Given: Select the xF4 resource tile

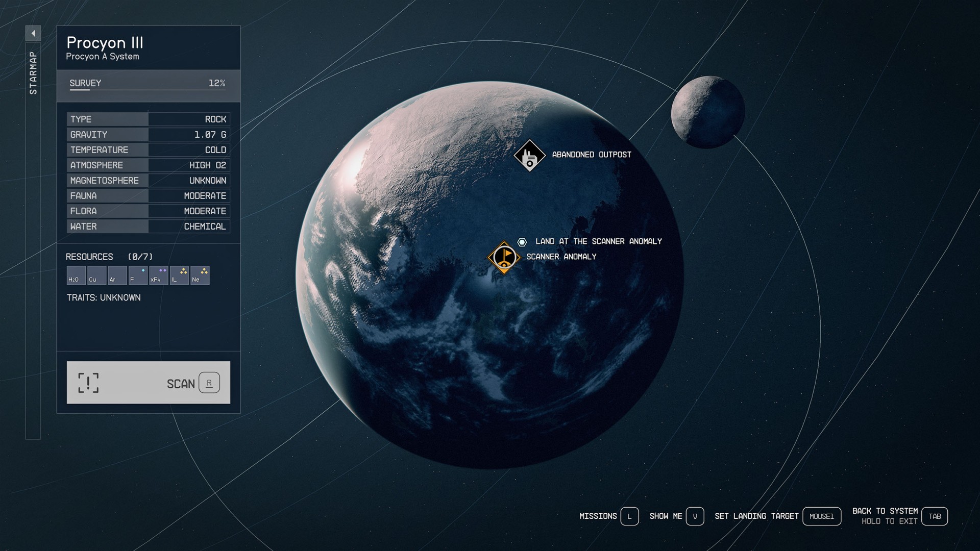Looking at the screenshot, I should (158, 275).
